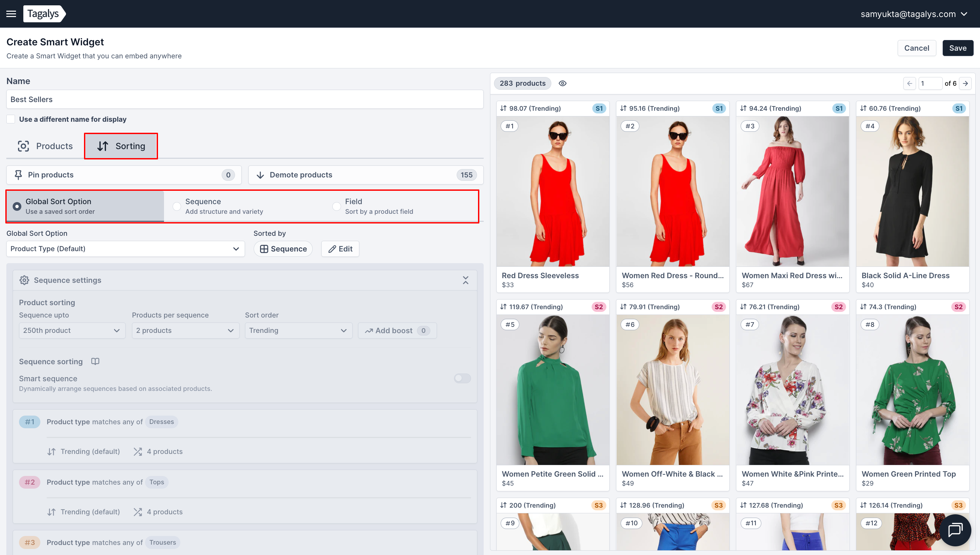Click the eye preview icon beside 283 products

562,83
